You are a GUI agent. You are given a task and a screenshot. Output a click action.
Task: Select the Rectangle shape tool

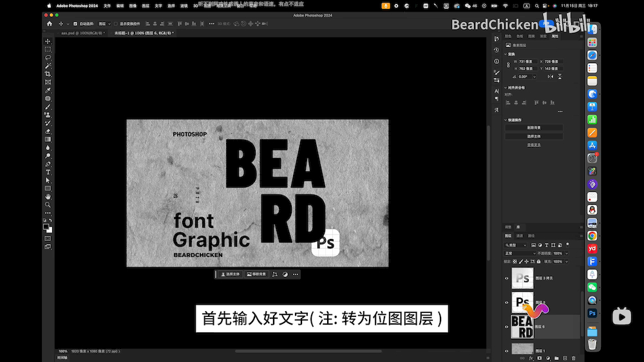(48, 189)
